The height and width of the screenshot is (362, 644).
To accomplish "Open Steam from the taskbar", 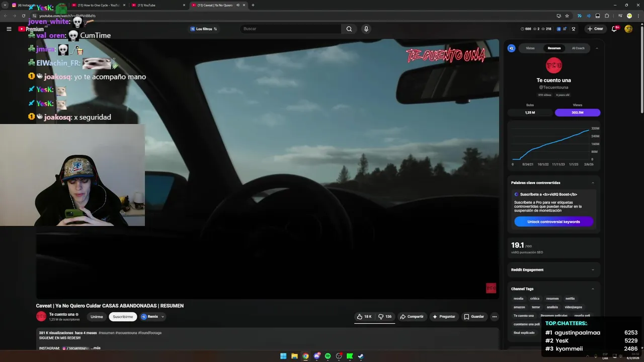I will click(361, 356).
